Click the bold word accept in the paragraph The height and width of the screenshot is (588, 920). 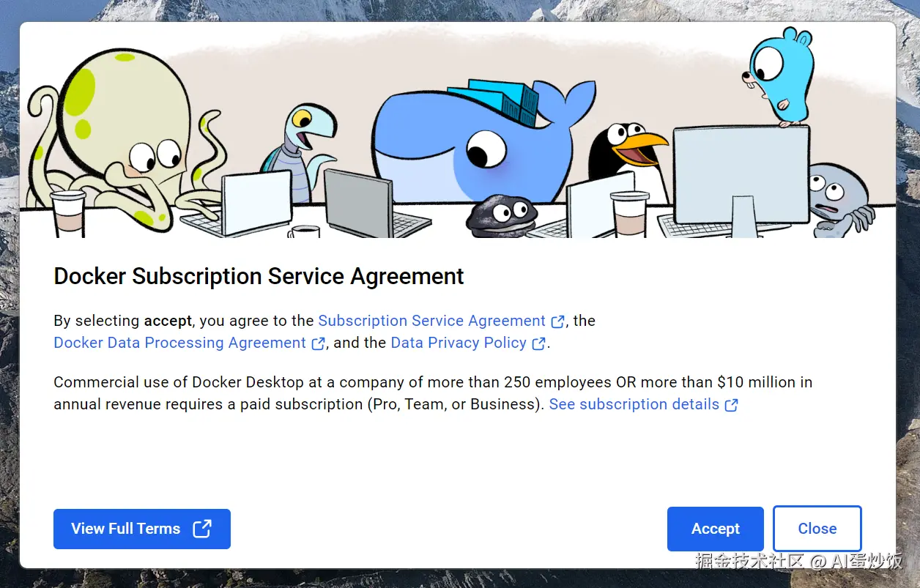click(x=168, y=321)
